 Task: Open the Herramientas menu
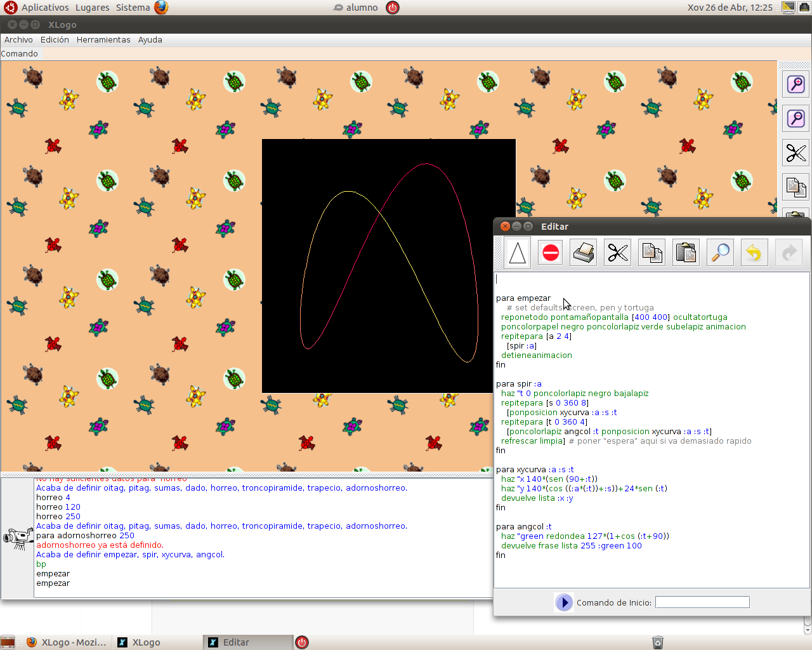(103, 39)
